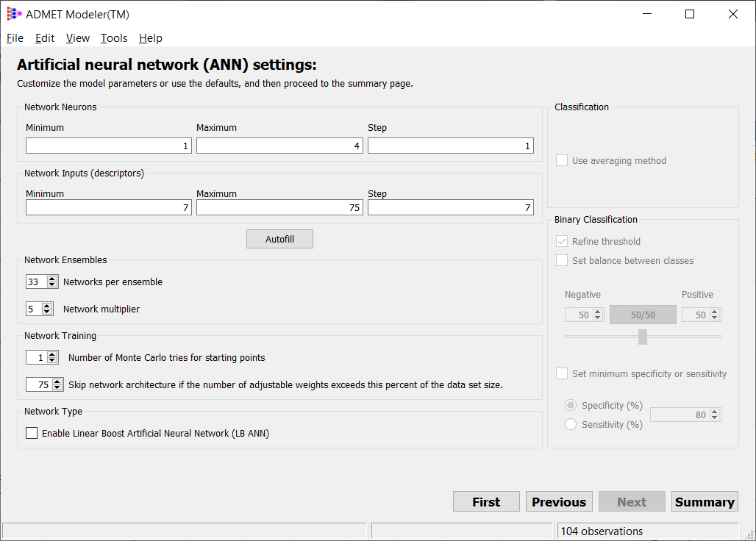The height and width of the screenshot is (541, 756).
Task: Close the ADMET Modeler window
Action: (x=733, y=15)
